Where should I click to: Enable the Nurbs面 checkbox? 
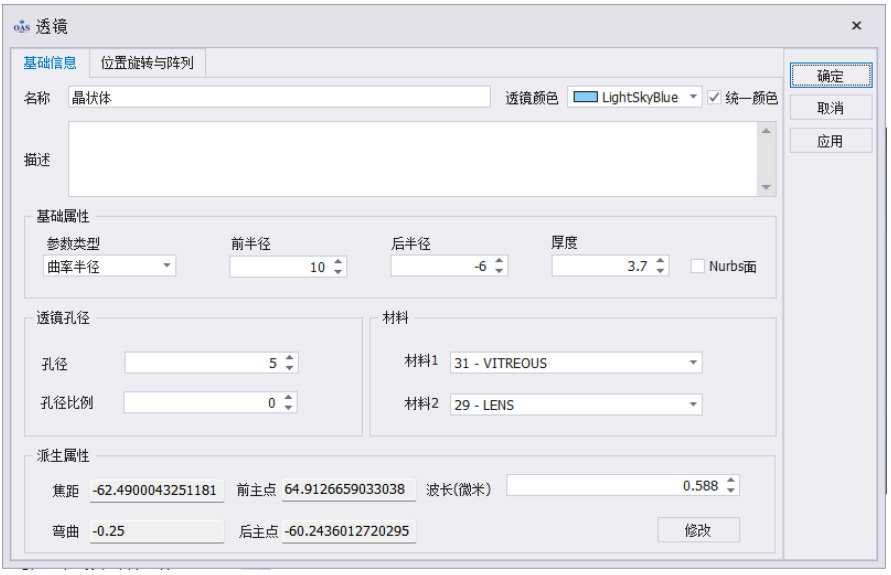[x=699, y=266]
